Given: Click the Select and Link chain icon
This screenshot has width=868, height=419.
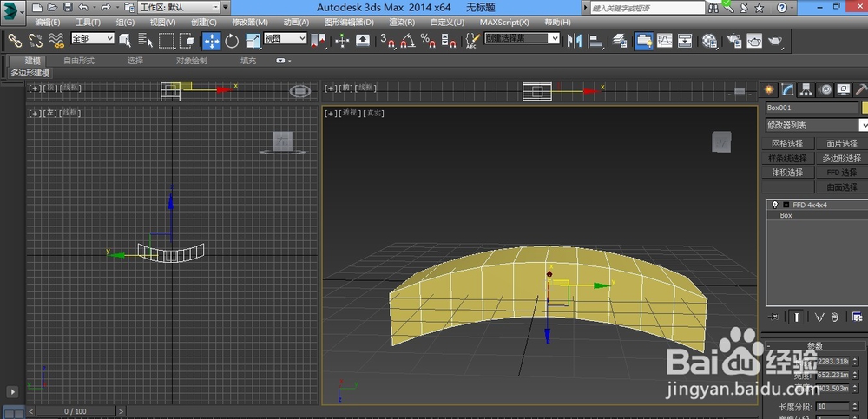Looking at the screenshot, I should pyautogui.click(x=15, y=41).
